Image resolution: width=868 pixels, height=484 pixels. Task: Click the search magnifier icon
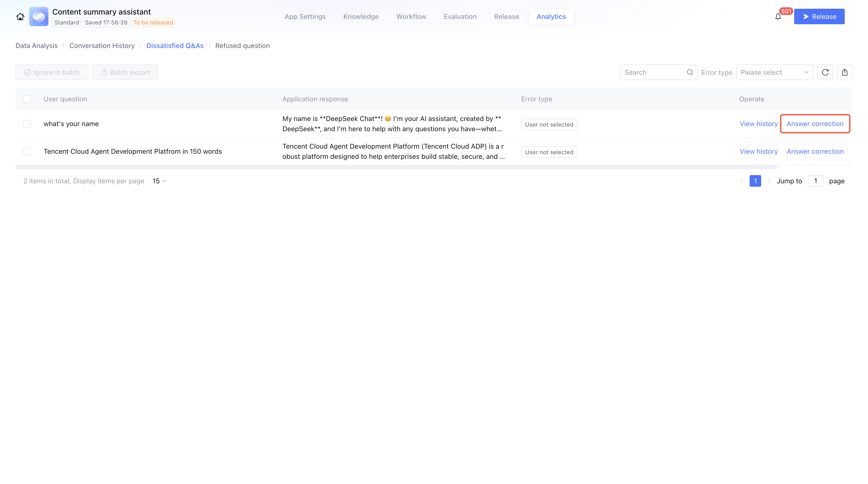690,72
